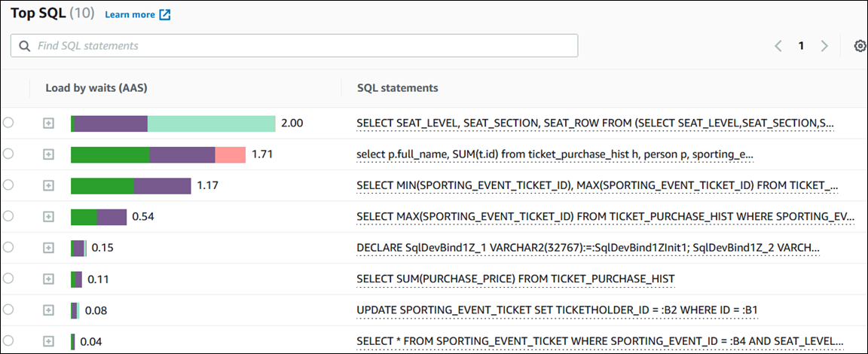
Task: Open the Learn more link
Action: pyautogui.click(x=130, y=14)
